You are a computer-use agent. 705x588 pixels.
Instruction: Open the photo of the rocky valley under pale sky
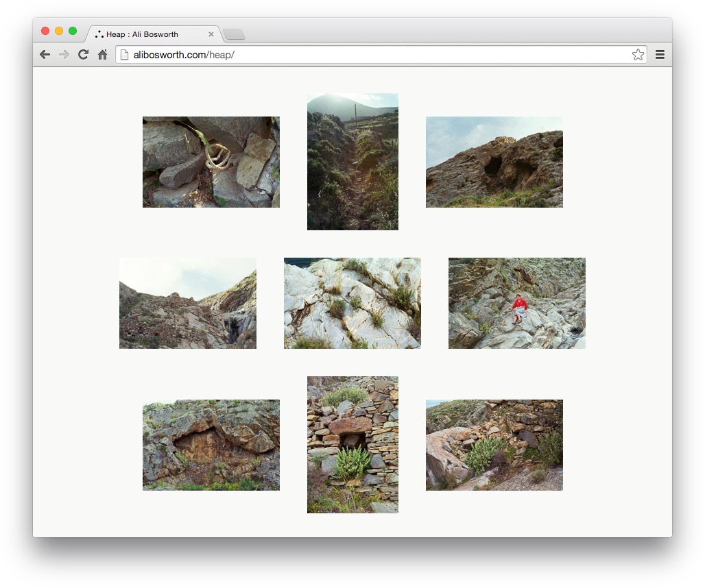click(x=187, y=303)
